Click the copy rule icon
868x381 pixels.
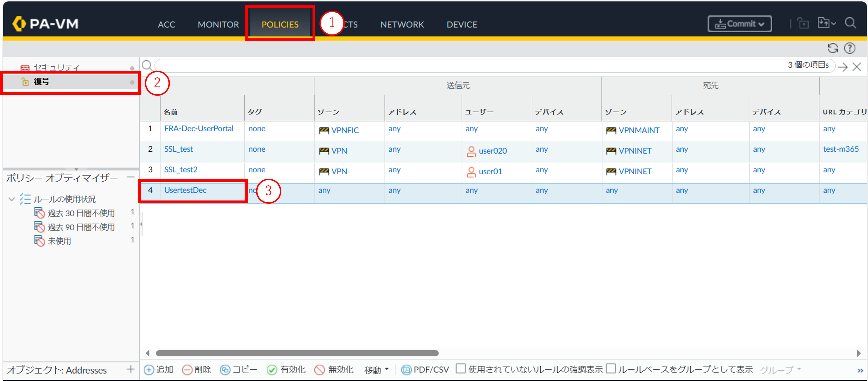coord(225,370)
